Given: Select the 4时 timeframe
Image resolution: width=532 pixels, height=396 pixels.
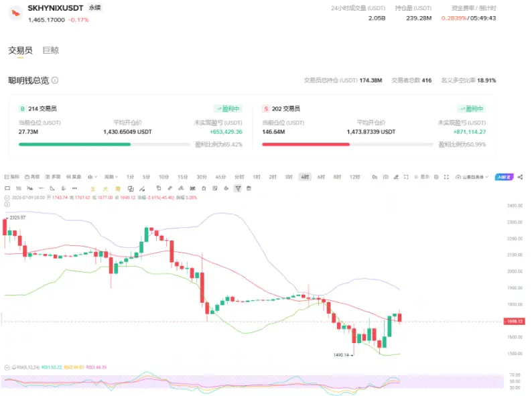Looking at the screenshot, I should [305, 177].
